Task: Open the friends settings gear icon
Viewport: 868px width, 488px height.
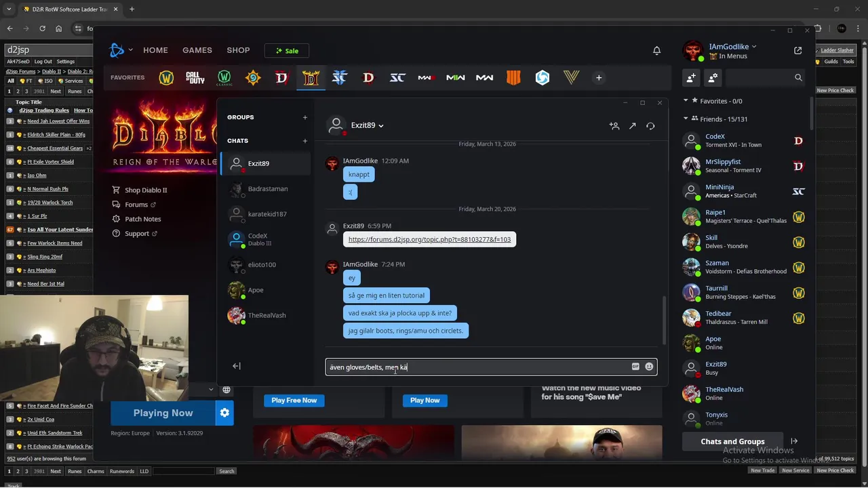Action: [x=713, y=78]
